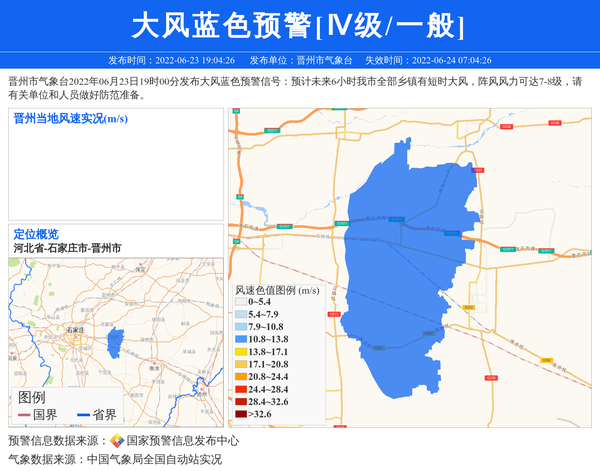Screen dimensions: 600x471
Task: Click the orange 20.8~24.4 color swatch
Action: (x=241, y=376)
